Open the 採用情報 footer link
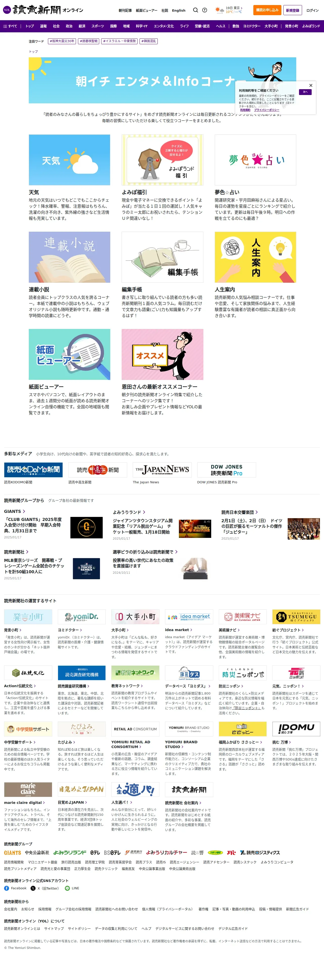Viewport: 324px width, 980px height. [45, 909]
